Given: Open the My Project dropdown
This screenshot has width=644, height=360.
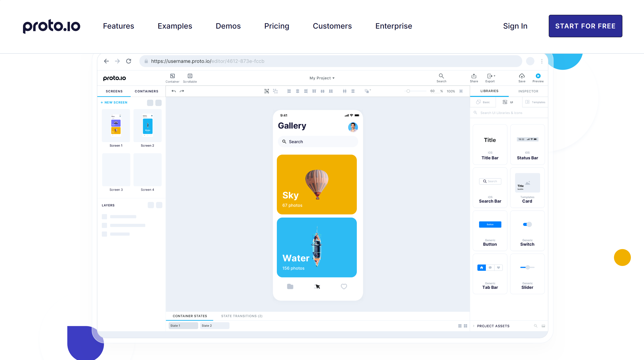Looking at the screenshot, I should point(322,78).
